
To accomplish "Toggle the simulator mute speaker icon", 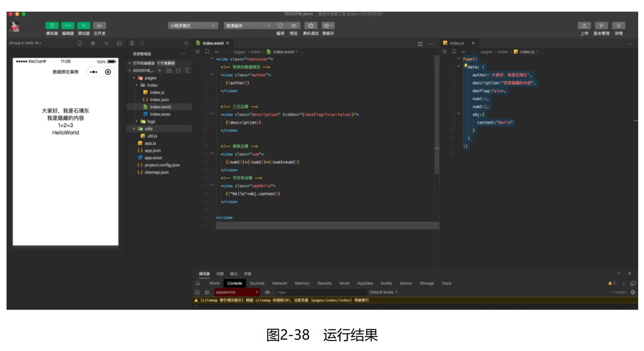I will [106, 43].
